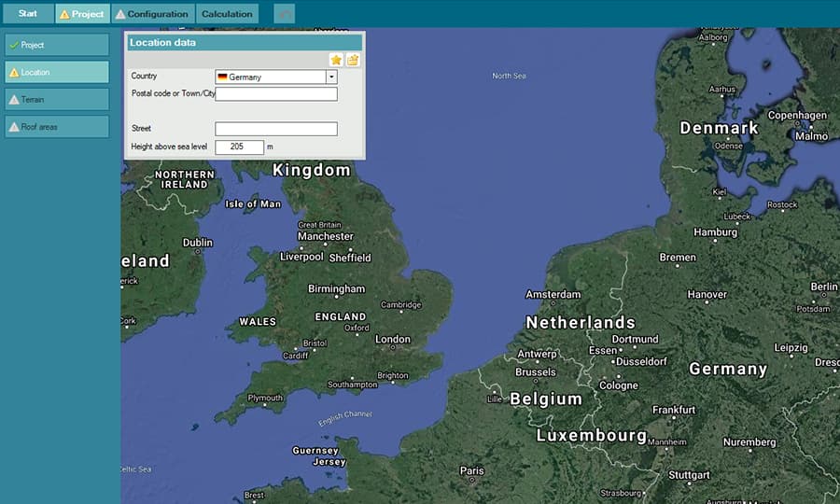
Task: Click the green checkmark beside Project in sidebar
Action: [14, 45]
